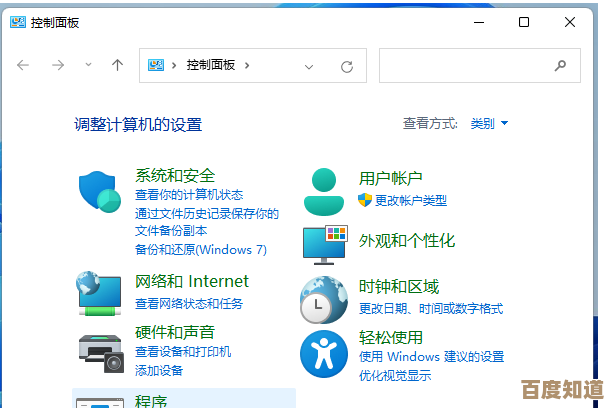Image resolution: width=609 pixels, height=408 pixels.
Task: Open the User Accounts icon
Action: (323, 192)
